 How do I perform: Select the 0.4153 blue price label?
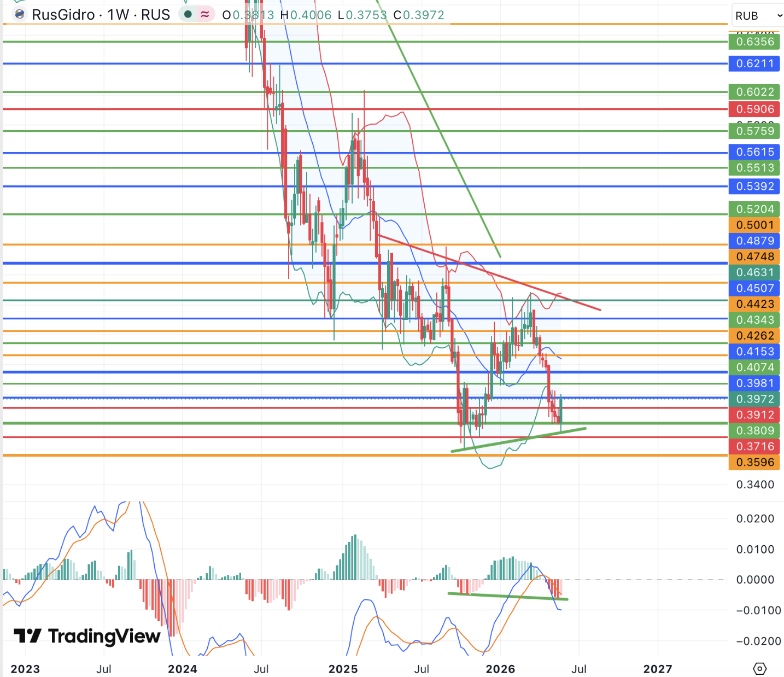pos(755,352)
